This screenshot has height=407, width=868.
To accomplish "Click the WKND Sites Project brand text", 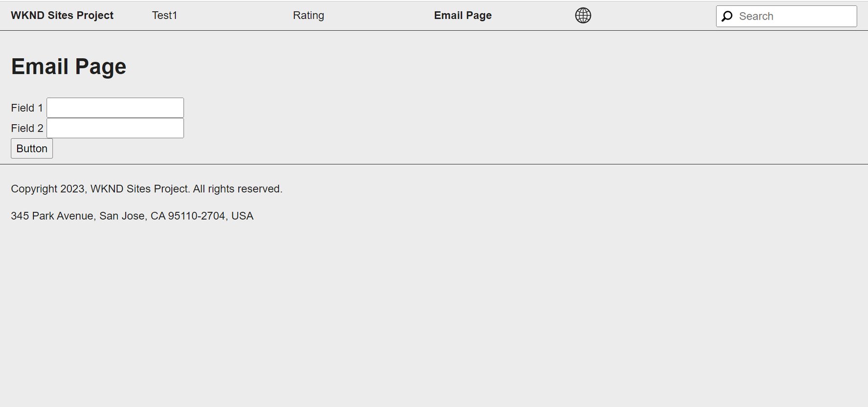I will (x=62, y=15).
